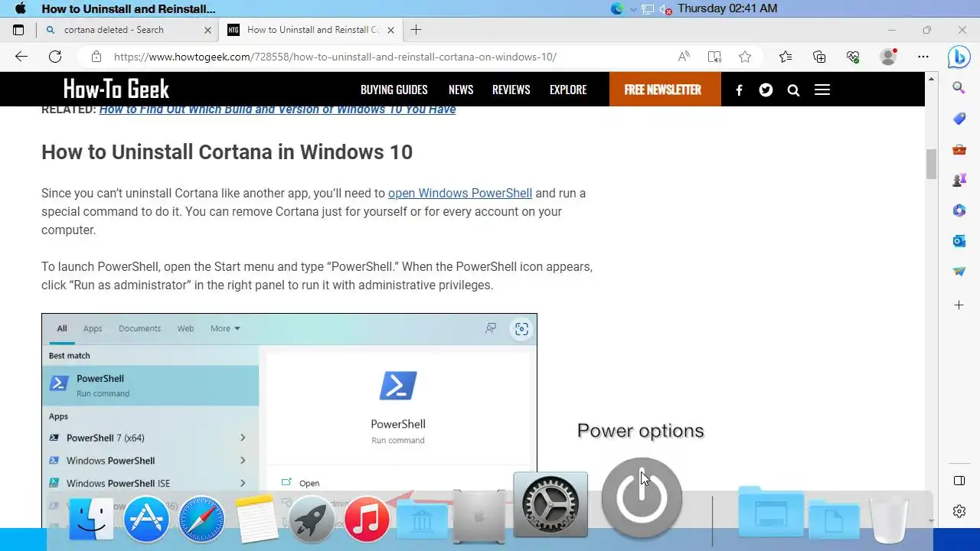Open the Favorites list icon

click(x=786, y=57)
